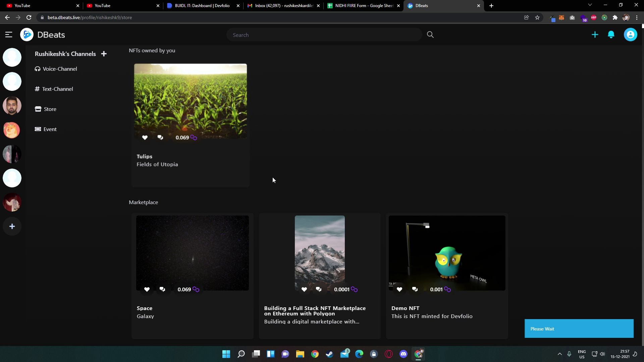This screenshot has height=362, width=644.
Task: Click the add new server plus button
Action: pyautogui.click(x=12, y=226)
